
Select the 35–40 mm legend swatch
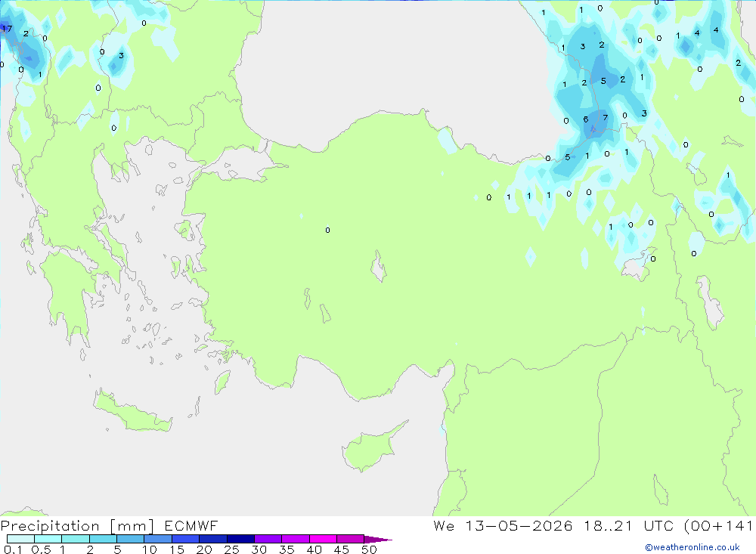click(x=295, y=539)
